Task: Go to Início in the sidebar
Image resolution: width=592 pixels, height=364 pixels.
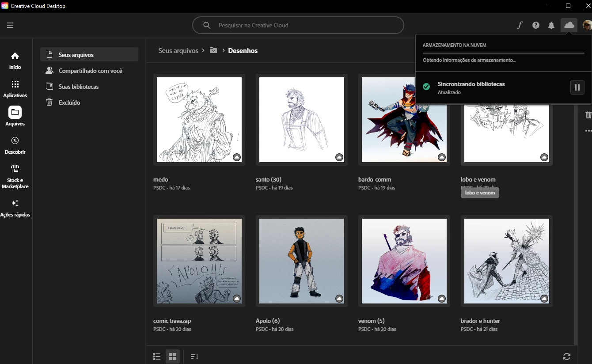Action: [x=15, y=61]
